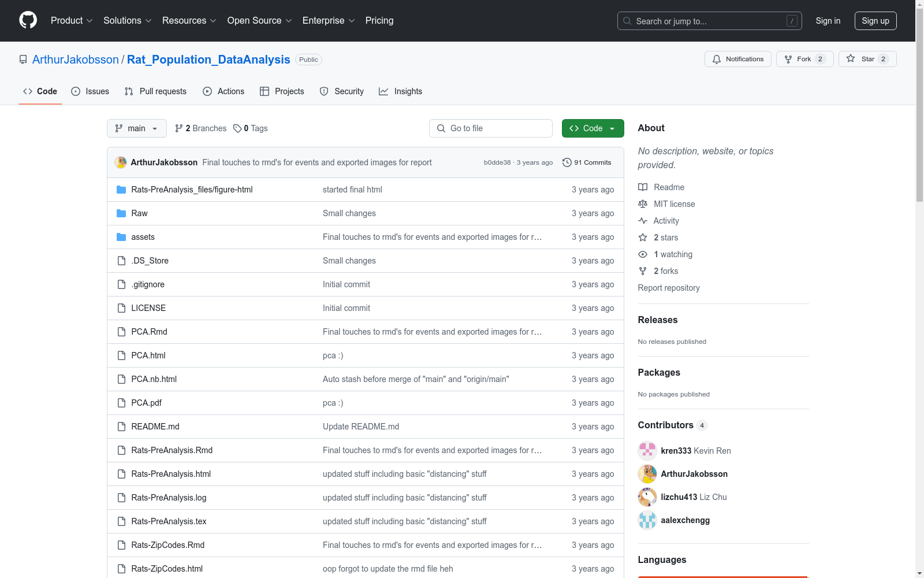Open the Rats-PreAnalysis_files/figure-html folder icon
Image resolution: width=924 pixels, height=578 pixels.
coord(121,190)
